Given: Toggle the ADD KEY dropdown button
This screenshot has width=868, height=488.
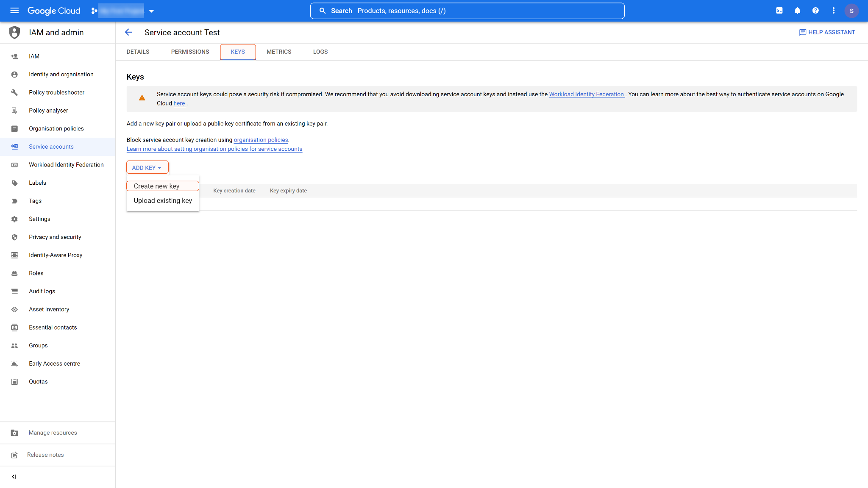Looking at the screenshot, I should click(147, 168).
